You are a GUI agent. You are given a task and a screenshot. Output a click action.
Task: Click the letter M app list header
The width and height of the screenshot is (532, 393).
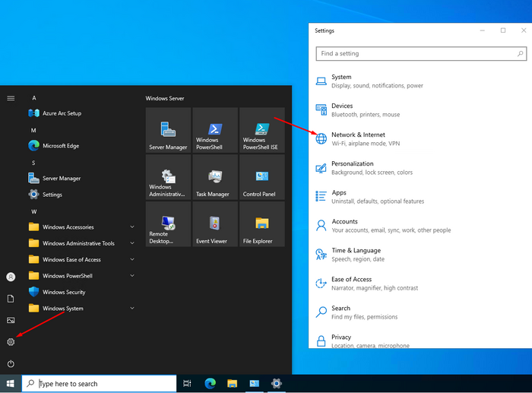33,130
